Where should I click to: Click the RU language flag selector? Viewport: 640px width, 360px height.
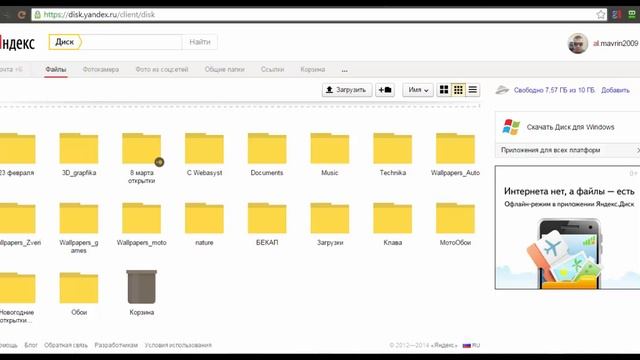tap(471, 345)
